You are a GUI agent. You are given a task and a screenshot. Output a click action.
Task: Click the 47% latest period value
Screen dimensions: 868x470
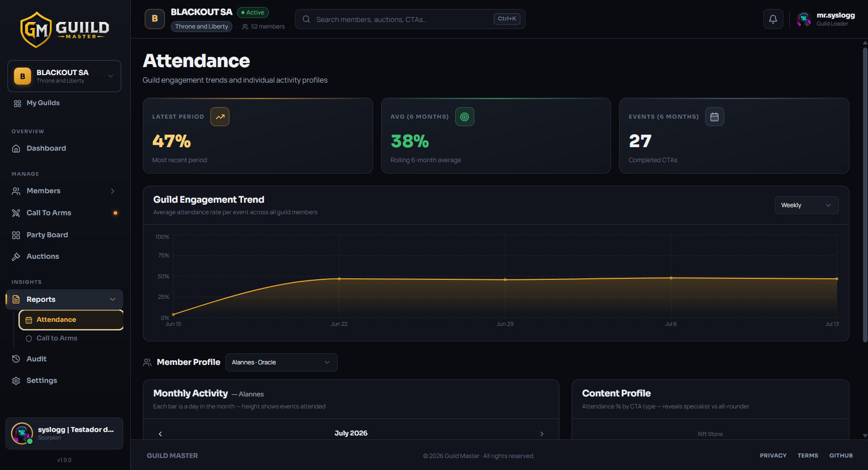[x=172, y=142]
